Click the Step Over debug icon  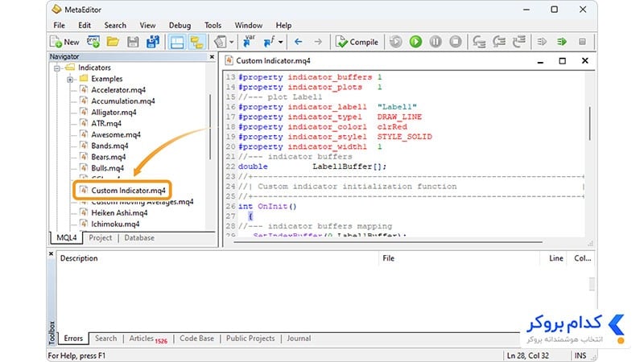(499, 42)
